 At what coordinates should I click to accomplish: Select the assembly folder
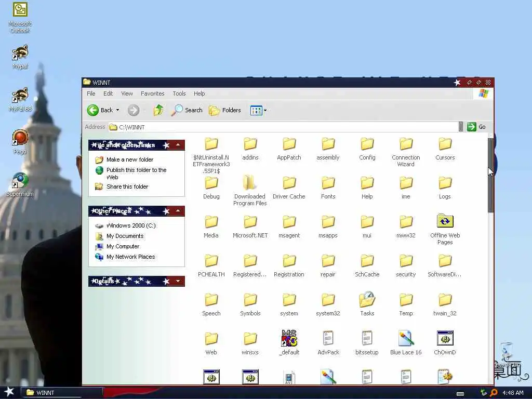pos(328,149)
